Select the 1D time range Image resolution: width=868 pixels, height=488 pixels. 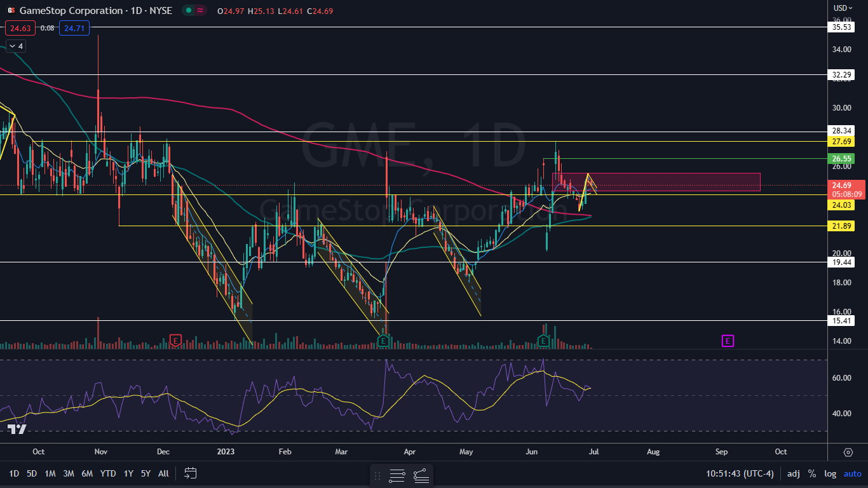tap(13, 473)
